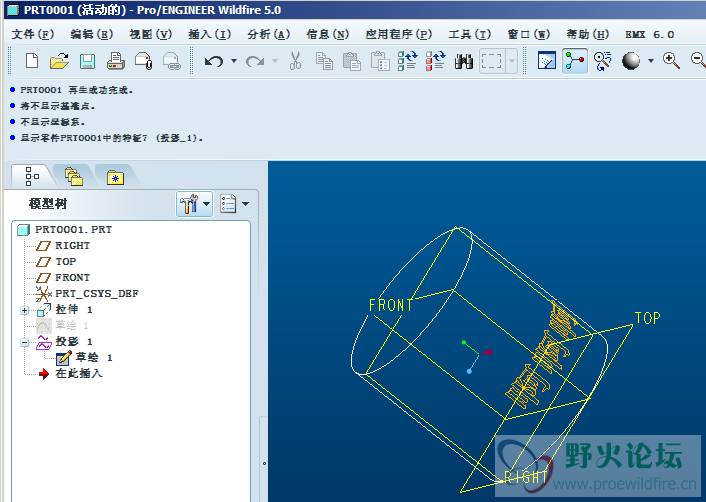Select the shaded sphere display style
This screenshot has height=502, width=706.
(631, 61)
